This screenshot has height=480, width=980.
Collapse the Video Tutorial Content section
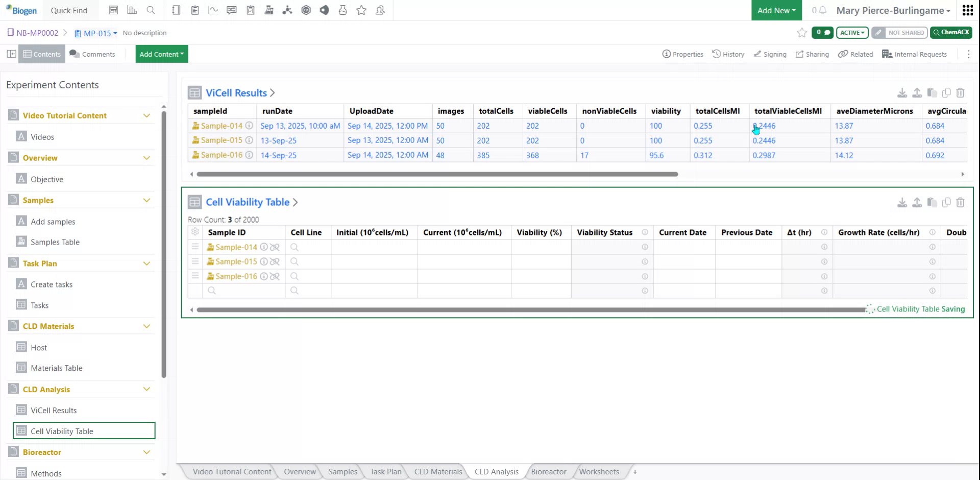pyautogui.click(x=147, y=115)
